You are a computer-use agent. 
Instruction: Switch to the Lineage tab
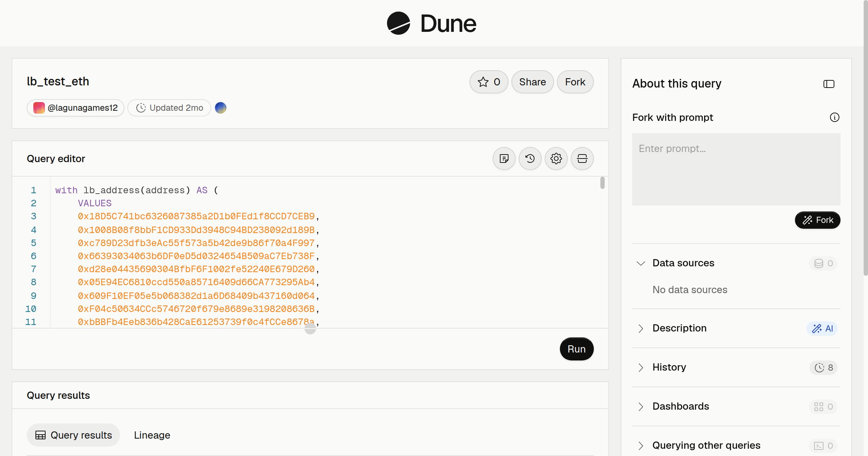[x=152, y=435]
